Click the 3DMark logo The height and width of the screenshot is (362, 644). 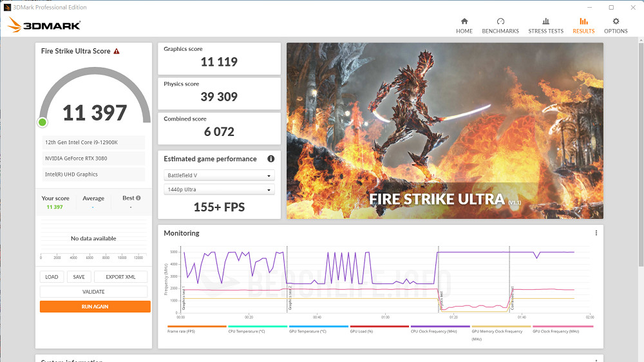(44, 25)
